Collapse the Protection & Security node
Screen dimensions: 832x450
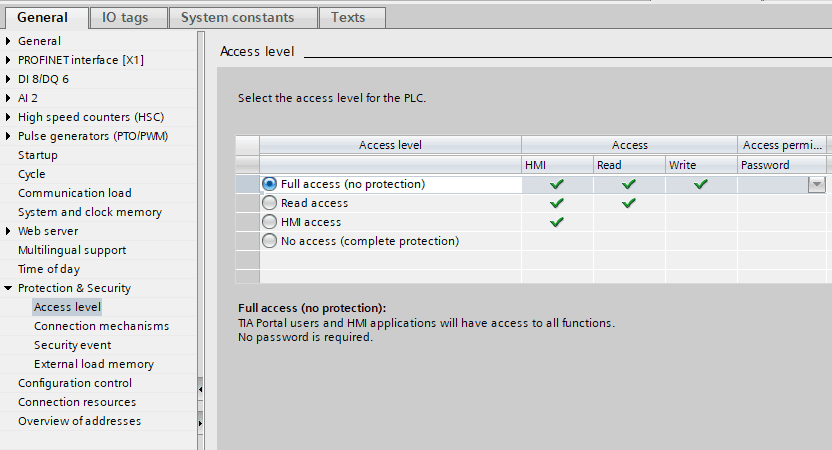[9, 288]
